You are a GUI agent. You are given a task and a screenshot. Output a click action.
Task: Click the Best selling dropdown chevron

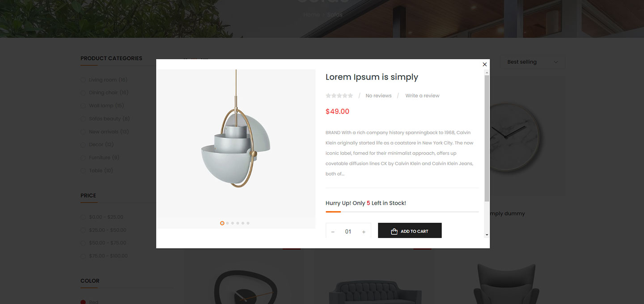(556, 62)
